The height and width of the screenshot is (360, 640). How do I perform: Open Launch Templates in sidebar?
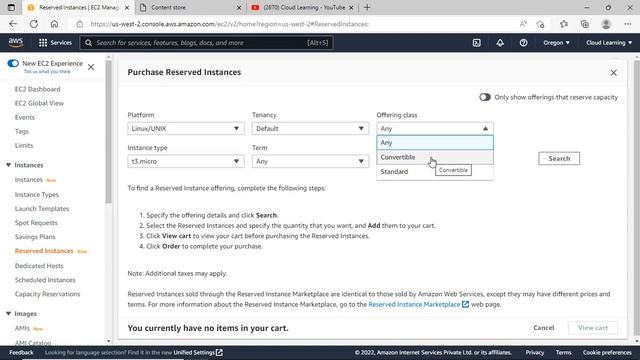tap(42, 209)
